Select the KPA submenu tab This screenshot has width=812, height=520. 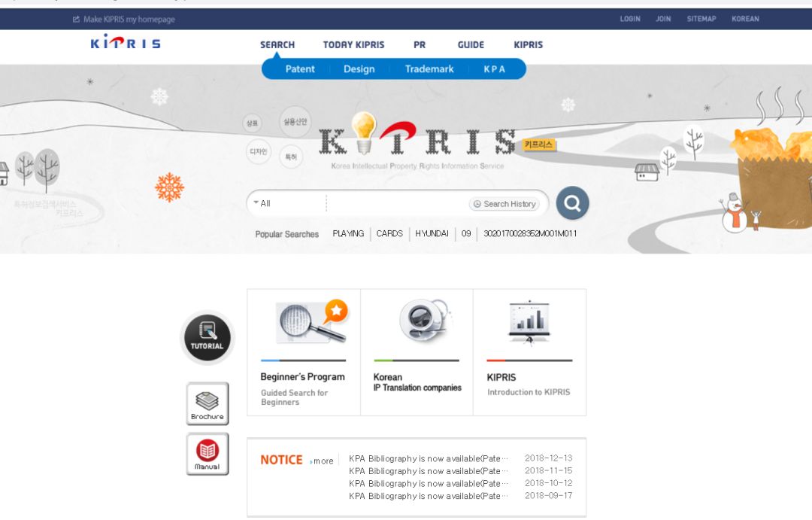494,69
